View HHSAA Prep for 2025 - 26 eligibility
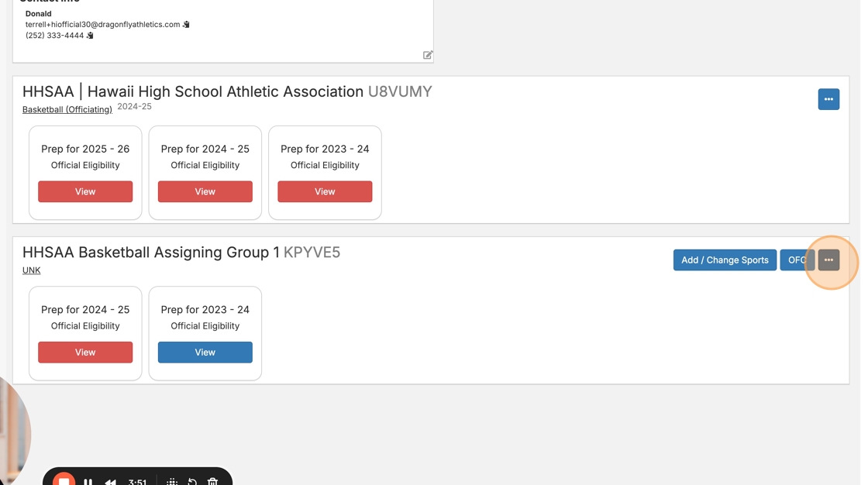The height and width of the screenshot is (485, 868). pos(85,191)
